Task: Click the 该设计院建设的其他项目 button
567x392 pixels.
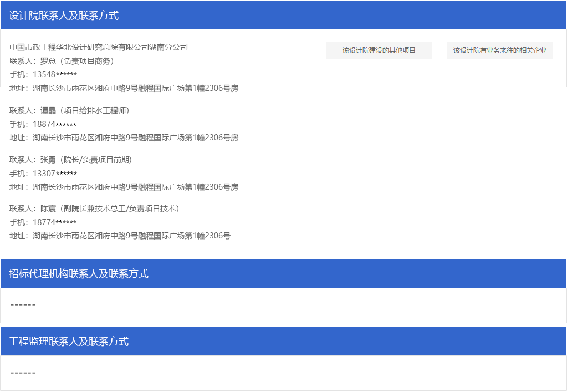Action: pyautogui.click(x=379, y=50)
